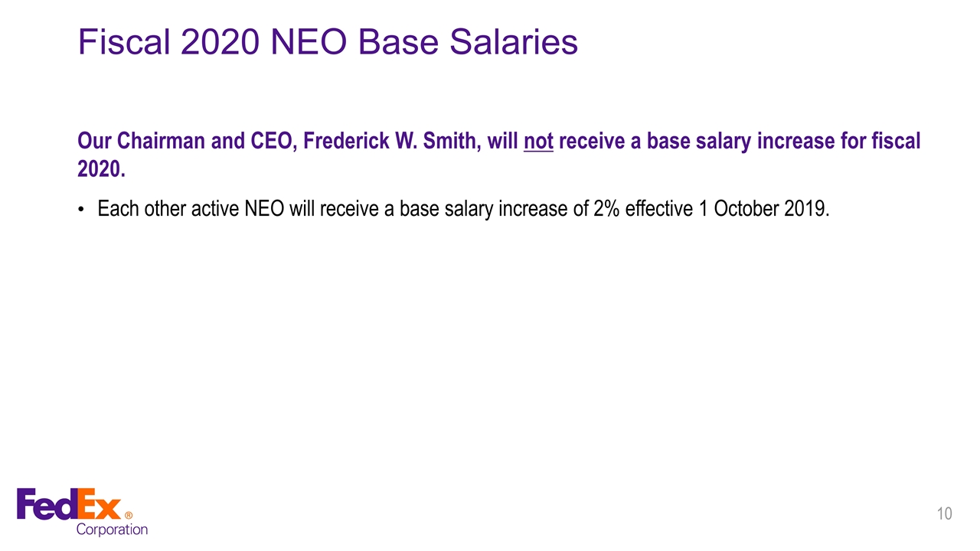Viewport: 980px width, 551px height.
Task: Click the registered trademark symbol beside logo
Action: (128, 516)
